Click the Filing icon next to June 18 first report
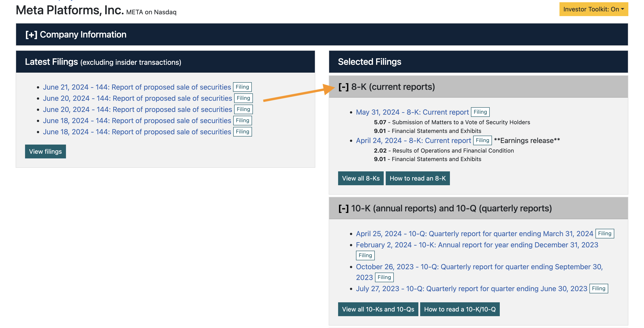The image size is (644, 328). click(x=242, y=120)
